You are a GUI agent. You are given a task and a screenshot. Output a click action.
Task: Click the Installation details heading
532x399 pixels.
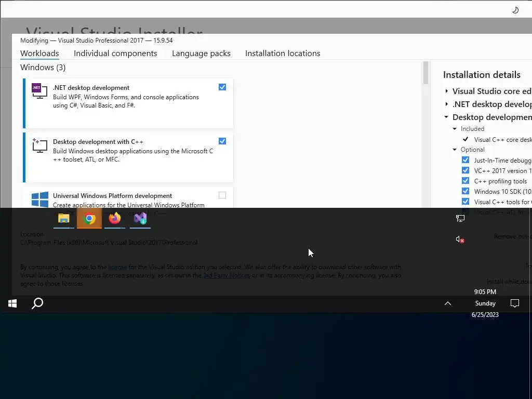point(482,75)
